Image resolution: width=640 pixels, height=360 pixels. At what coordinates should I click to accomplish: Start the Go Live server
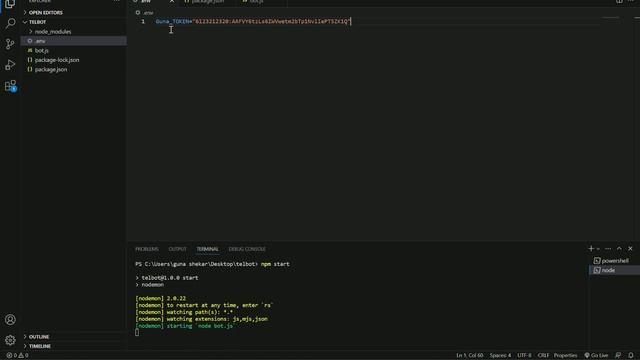[x=596, y=356]
